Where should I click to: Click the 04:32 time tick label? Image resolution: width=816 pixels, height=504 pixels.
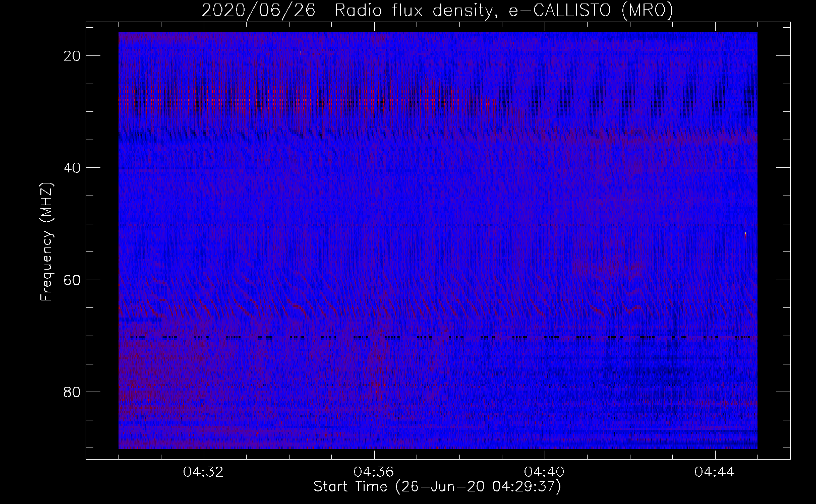[x=203, y=472]
